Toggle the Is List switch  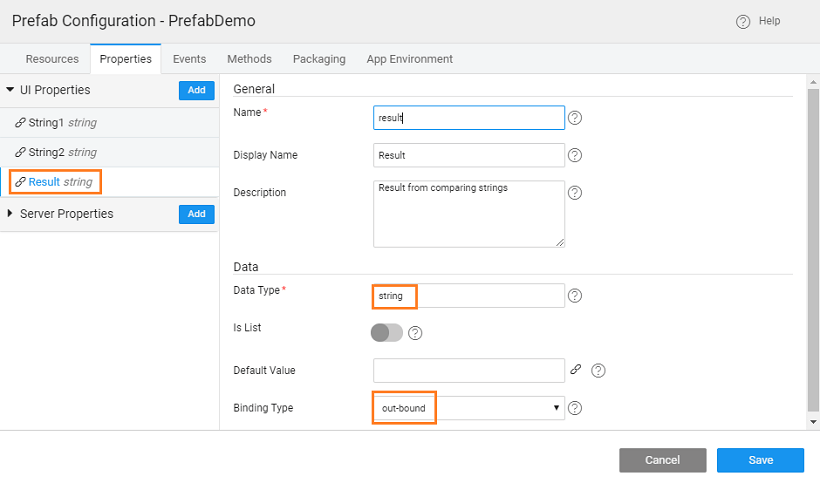pos(387,333)
